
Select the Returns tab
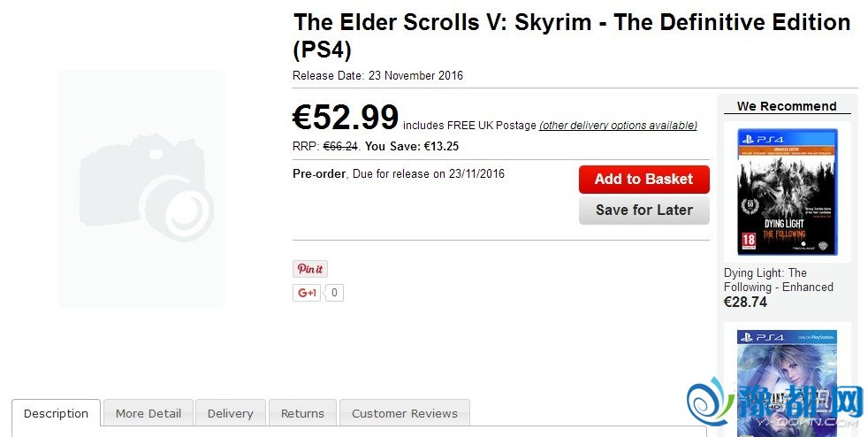pyautogui.click(x=302, y=413)
